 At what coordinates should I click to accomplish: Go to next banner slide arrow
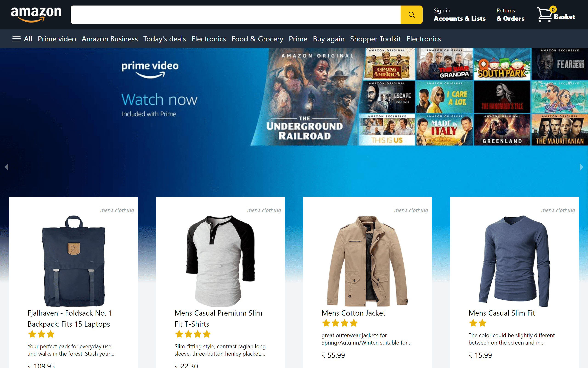(581, 167)
